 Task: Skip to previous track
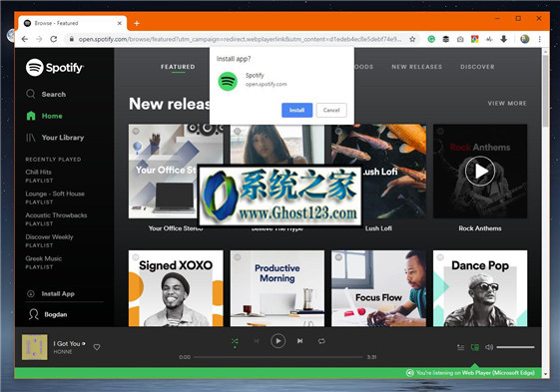click(257, 341)
